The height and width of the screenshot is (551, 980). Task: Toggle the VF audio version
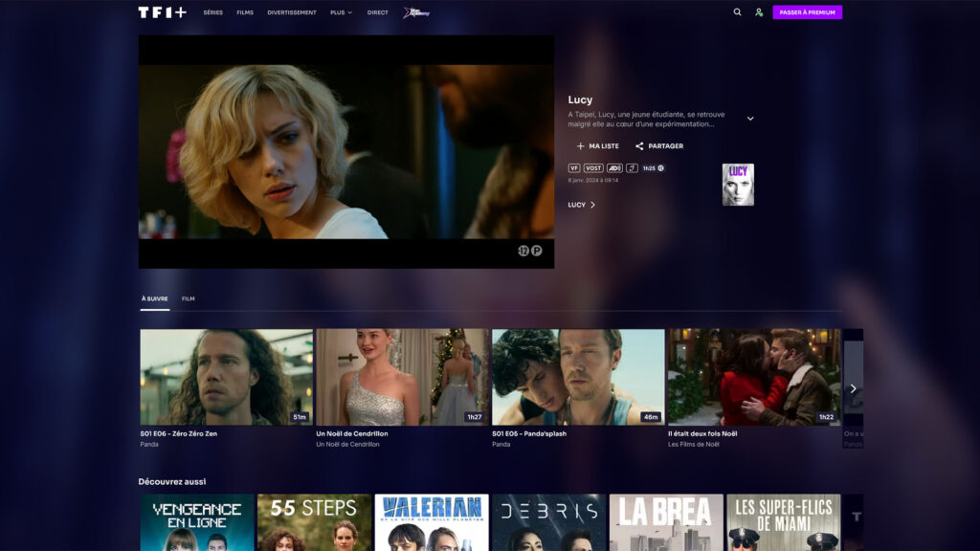[x=573, y=168]
